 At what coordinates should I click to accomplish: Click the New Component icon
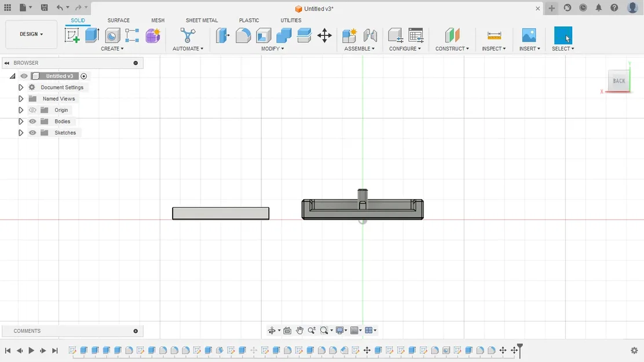point(350,35)
